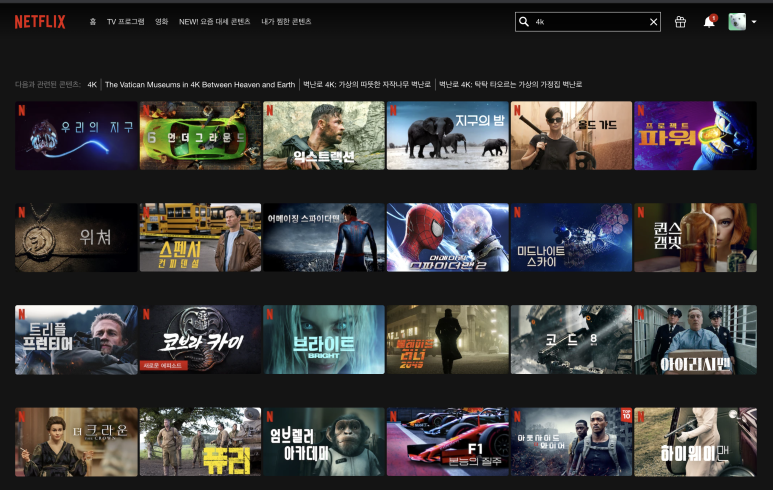Open 위쳐 thumbnail
Image resolution: width=773 pixels, height=490 pixels.
coord(76,238)
